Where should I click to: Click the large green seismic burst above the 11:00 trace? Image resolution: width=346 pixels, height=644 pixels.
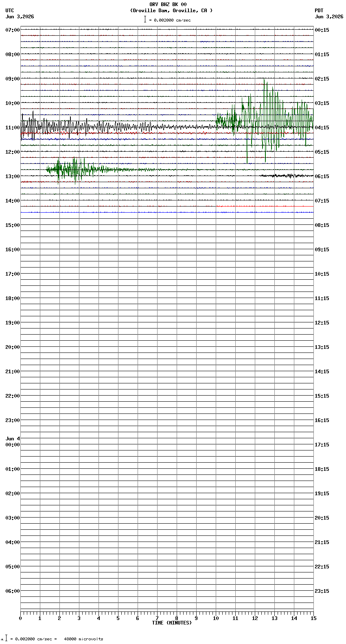pos(265,121)
